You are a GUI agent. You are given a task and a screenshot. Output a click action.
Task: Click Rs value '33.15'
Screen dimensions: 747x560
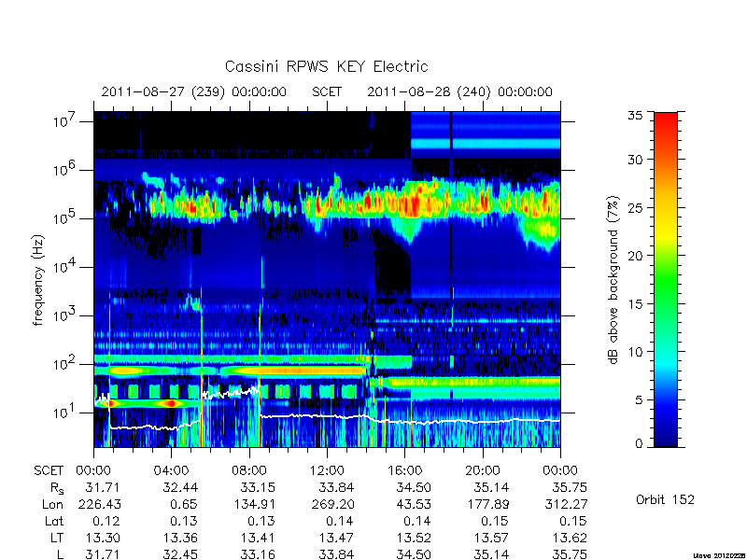pyautogui.click(x=258, y=487)
